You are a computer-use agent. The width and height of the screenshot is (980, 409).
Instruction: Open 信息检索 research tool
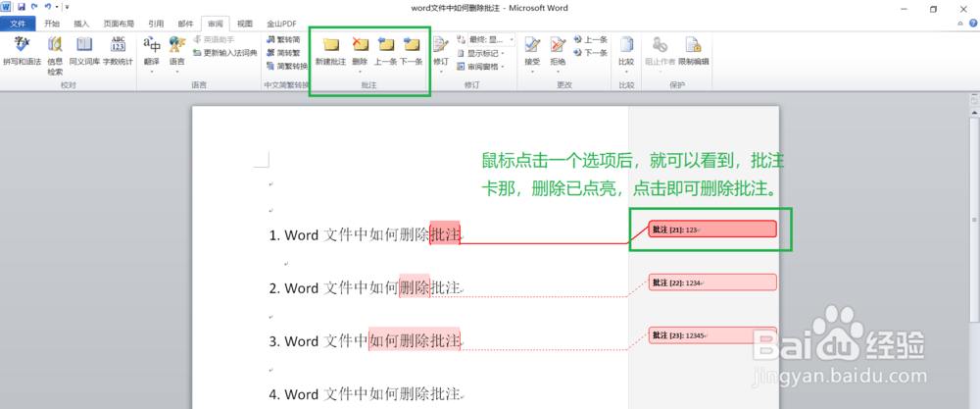click(x=55, y=55)
